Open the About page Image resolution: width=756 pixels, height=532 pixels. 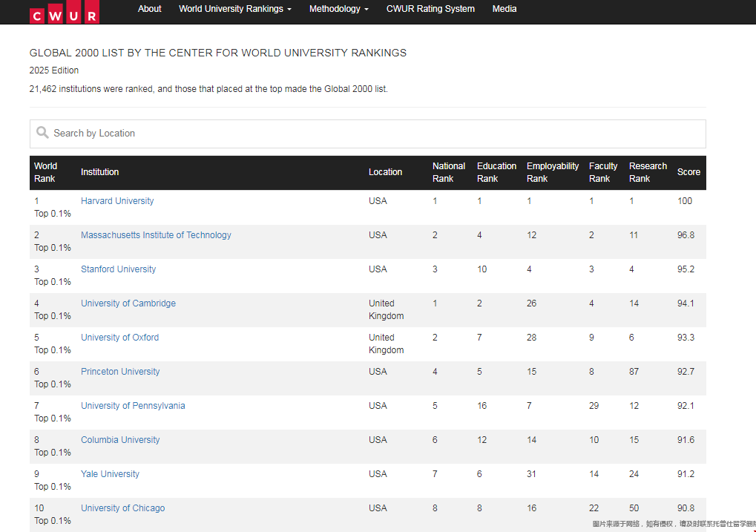pos(149,9)
